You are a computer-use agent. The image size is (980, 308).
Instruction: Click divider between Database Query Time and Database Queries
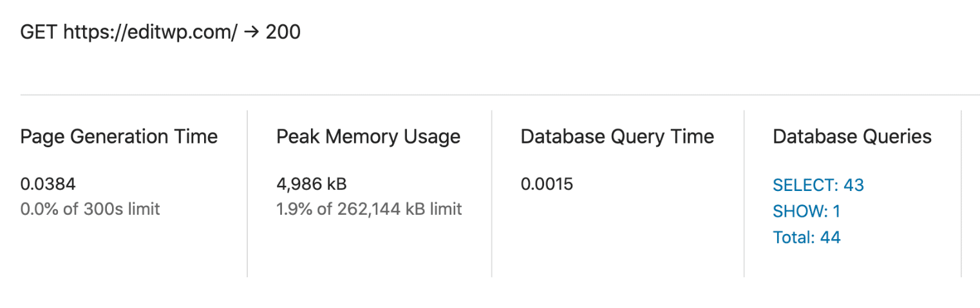tap(744, 193)
